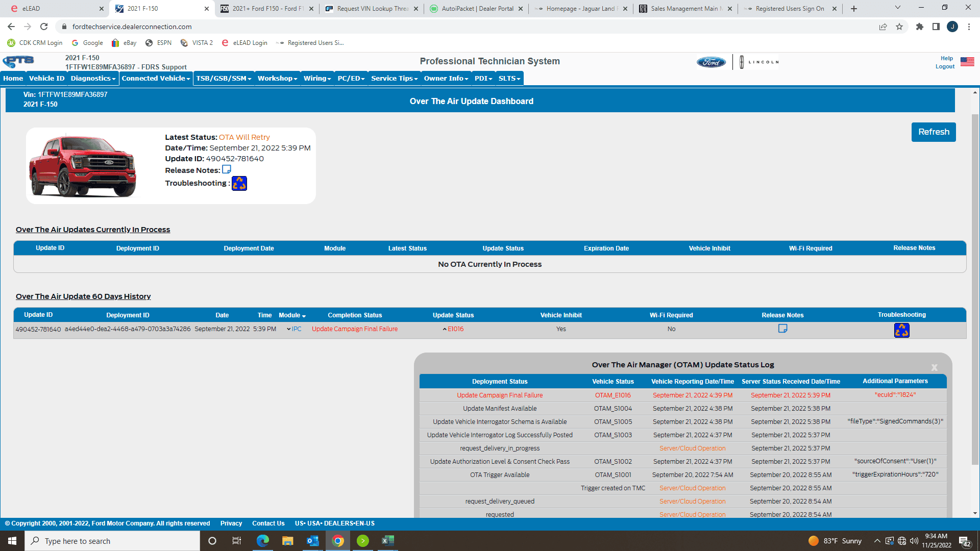Switch to the AutoiPacket Dealer Portal tab
980x551 pixels.
click(476, 9)
